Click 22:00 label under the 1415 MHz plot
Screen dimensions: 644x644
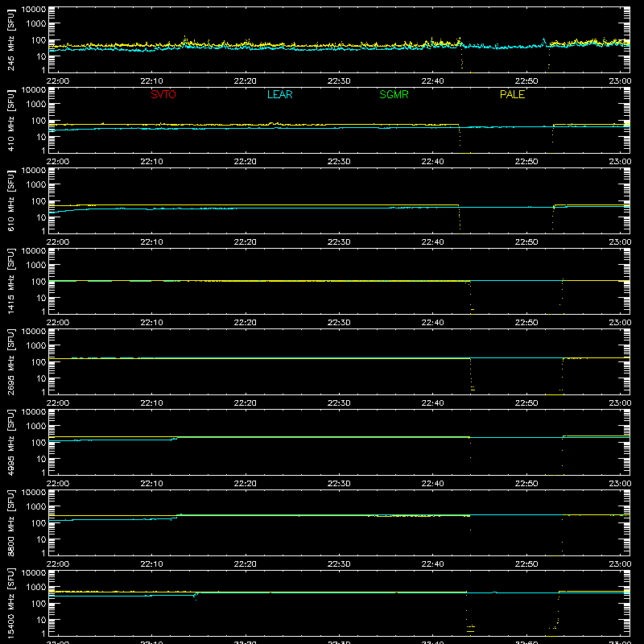[x=57, y=323]
